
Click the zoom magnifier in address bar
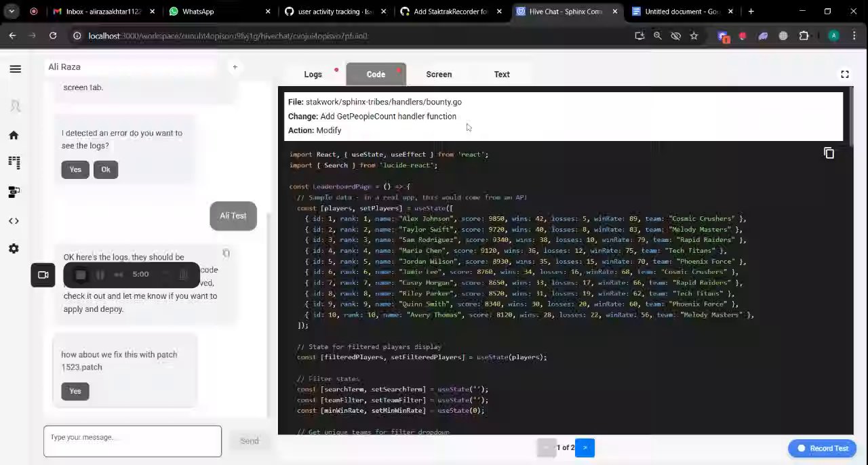click(657, 36)
